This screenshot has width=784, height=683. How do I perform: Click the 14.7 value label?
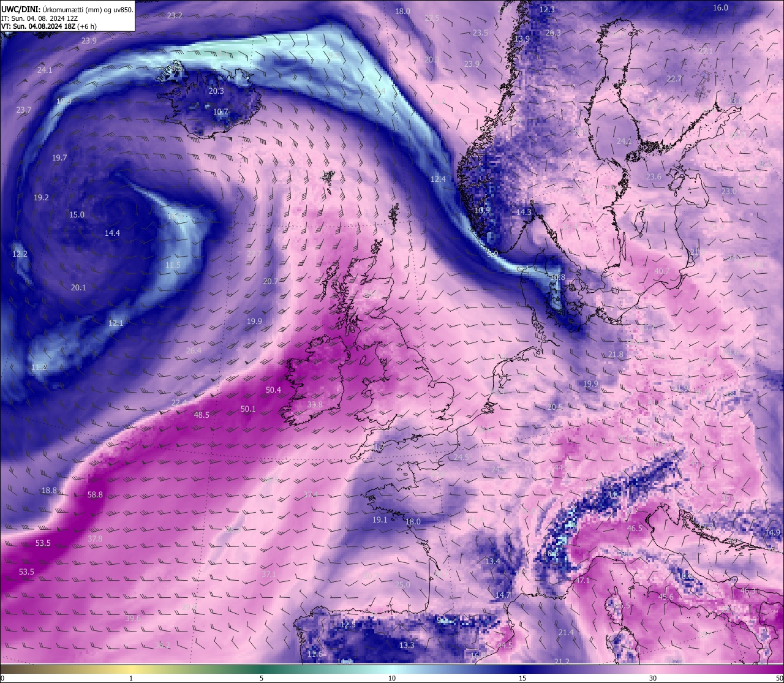[503, 595]
